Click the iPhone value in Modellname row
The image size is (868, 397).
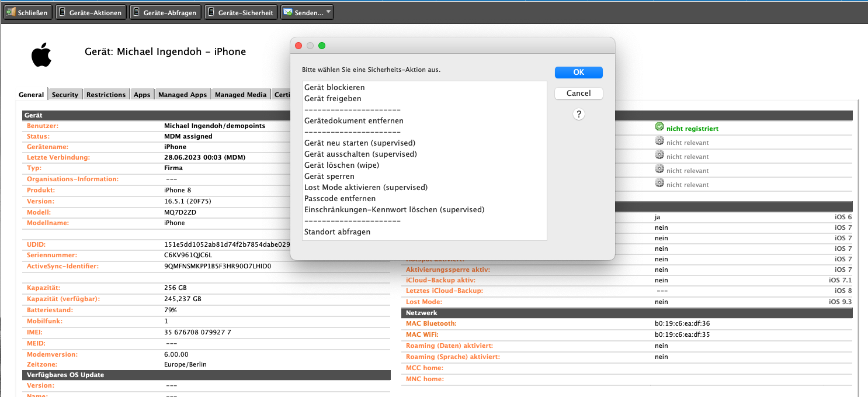[175, 223]
